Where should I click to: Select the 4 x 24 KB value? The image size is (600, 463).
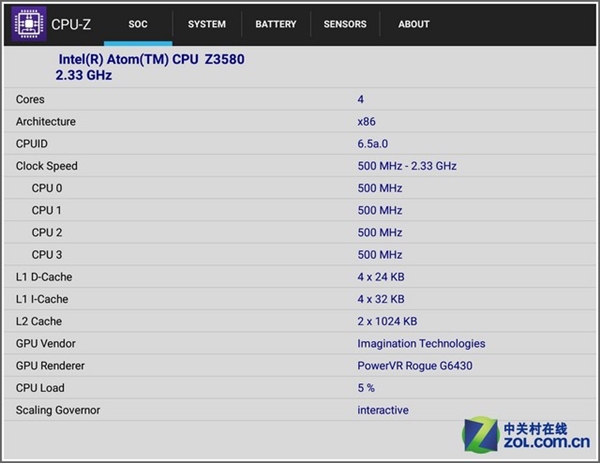click(381, 277)
